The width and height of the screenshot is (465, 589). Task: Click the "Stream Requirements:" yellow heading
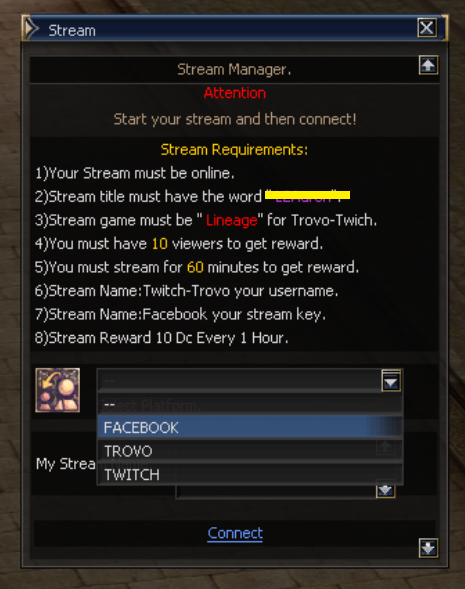(x=234, y=150)
